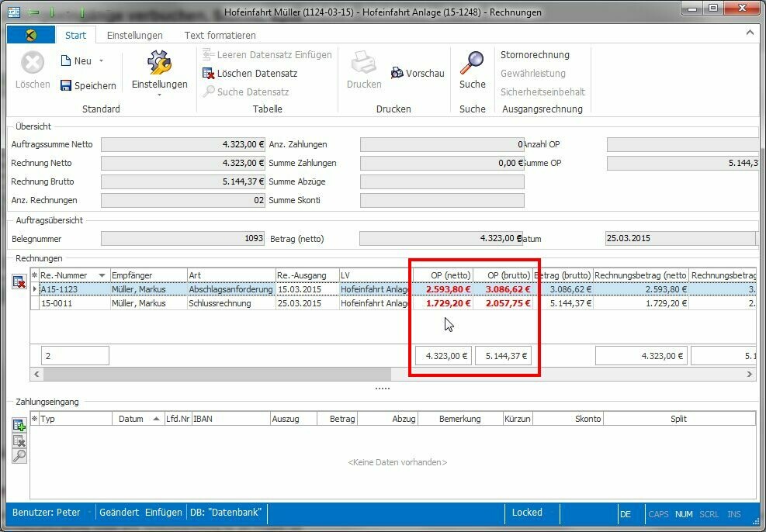Click the IBAN column header
This screenshot has width=766, height=532.
[230, 419]
